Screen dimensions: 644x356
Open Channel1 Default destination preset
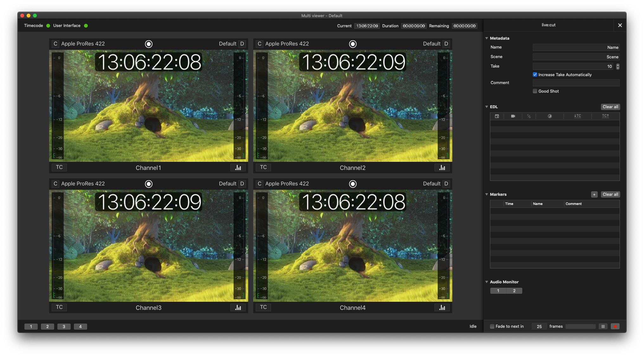[x=228, y=44]
